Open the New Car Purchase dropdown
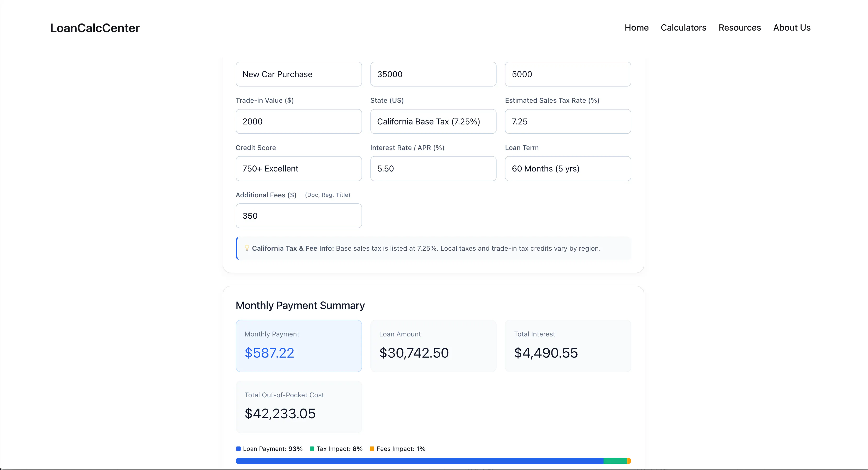Viewport: 868px width, 470px height. click(x=298, y=74)
